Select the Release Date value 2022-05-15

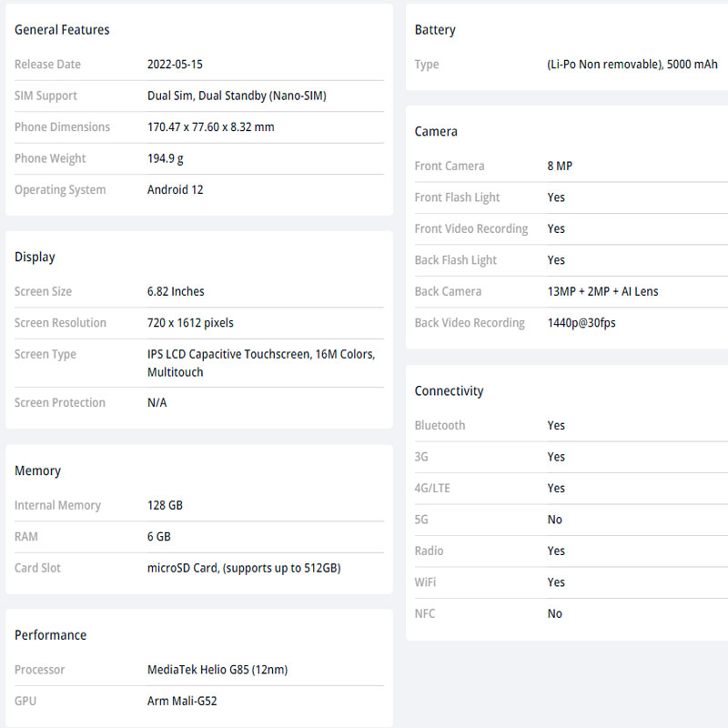tap(175, 64)
